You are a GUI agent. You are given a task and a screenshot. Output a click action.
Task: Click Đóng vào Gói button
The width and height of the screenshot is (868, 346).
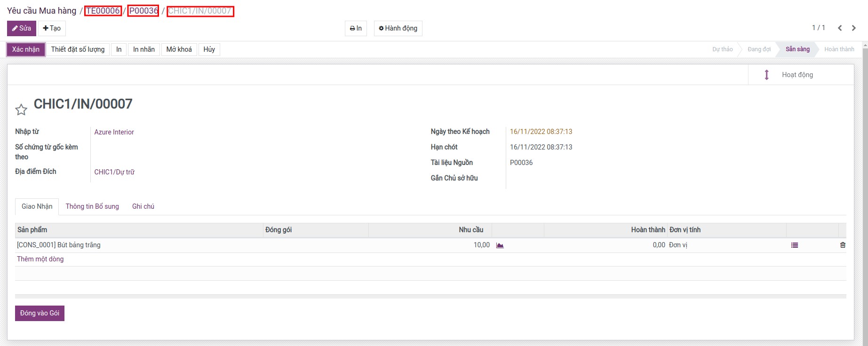(40, 313)
